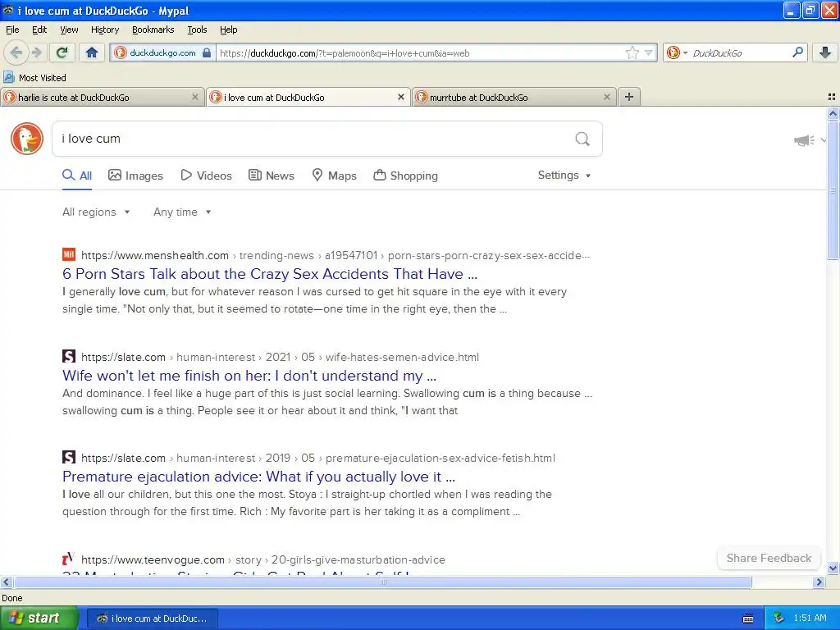Click the 1:51 AM clock
Screen dimensions: 840x630
[810, 619]
